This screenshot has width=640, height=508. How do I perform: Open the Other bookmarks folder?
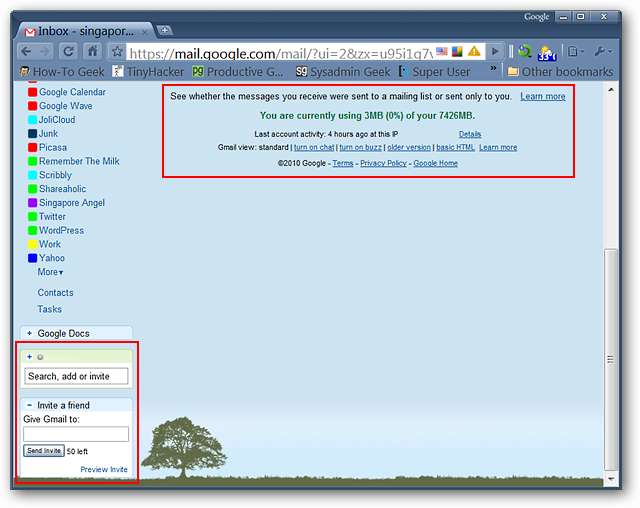pyautogui.click(x=560, y=72)
